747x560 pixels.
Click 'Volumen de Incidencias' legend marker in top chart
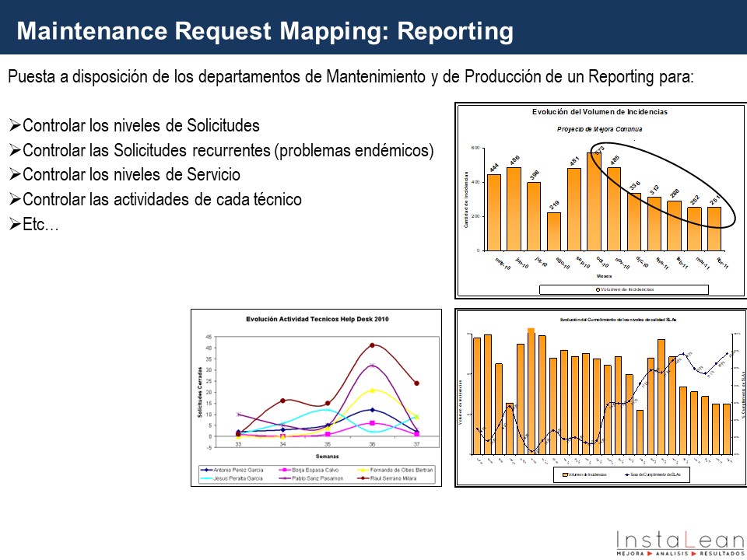[x=598, y=289]
